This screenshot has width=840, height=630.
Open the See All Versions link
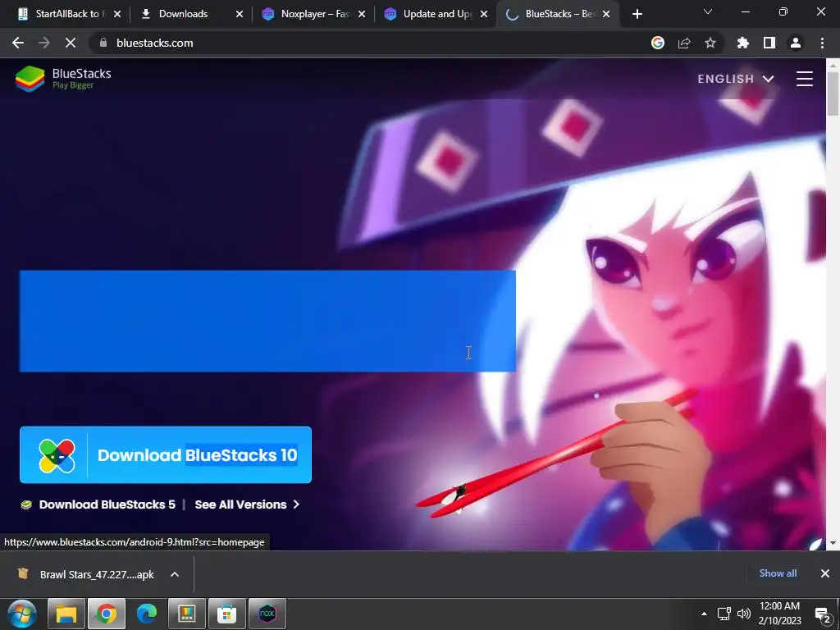(x=247, y=504)
